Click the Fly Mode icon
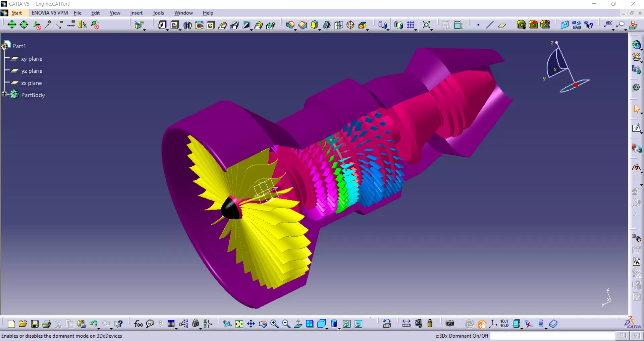This screenshot has height=341, width=644. (227, 324)
